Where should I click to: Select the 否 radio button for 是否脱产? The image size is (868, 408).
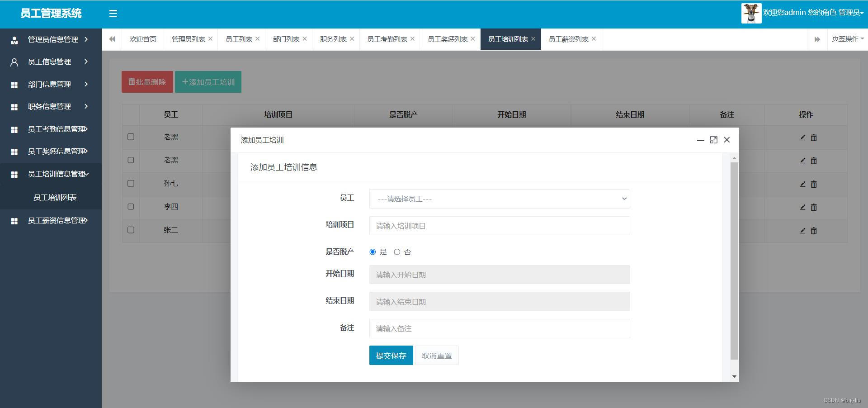tap(397, 252)
